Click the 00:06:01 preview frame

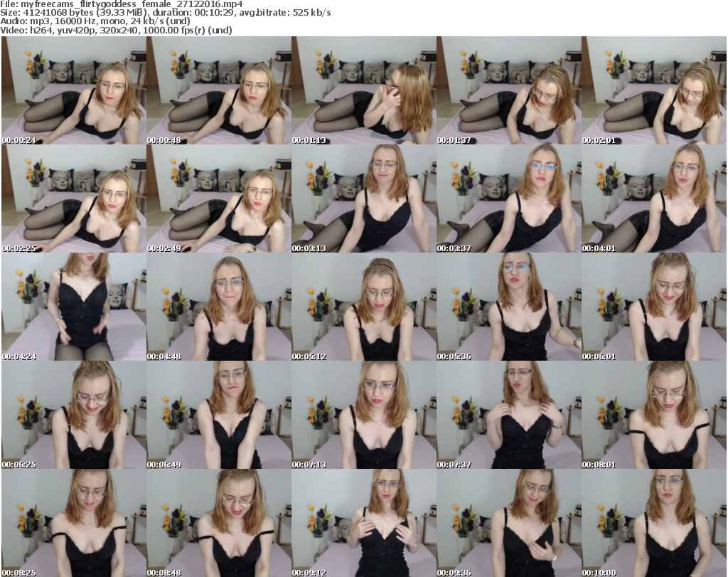pos(653,307)
